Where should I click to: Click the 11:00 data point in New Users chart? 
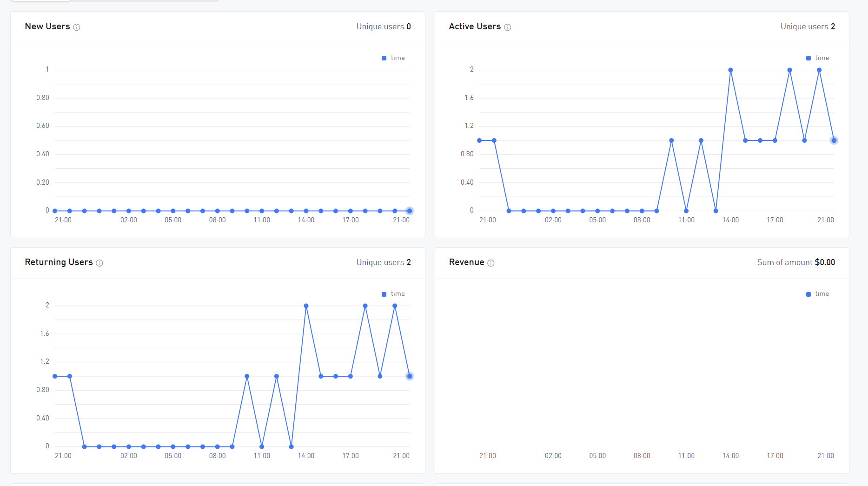262,211
